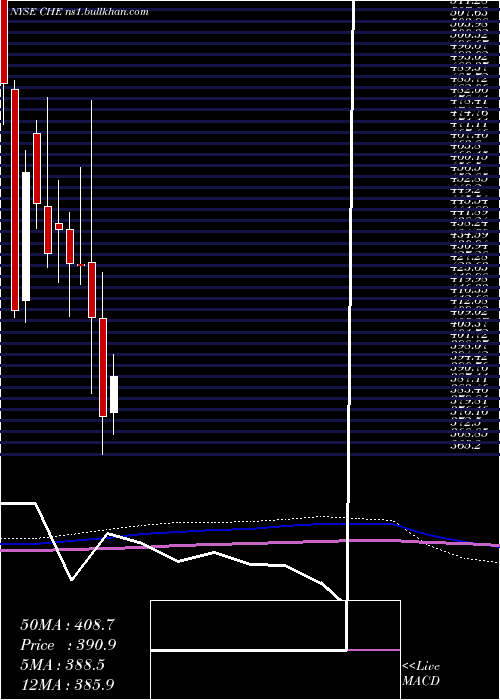This screenshot has height=700, width=500.
Task: Click the Price : 390.9 readout
Action: (x=68, y=645)
